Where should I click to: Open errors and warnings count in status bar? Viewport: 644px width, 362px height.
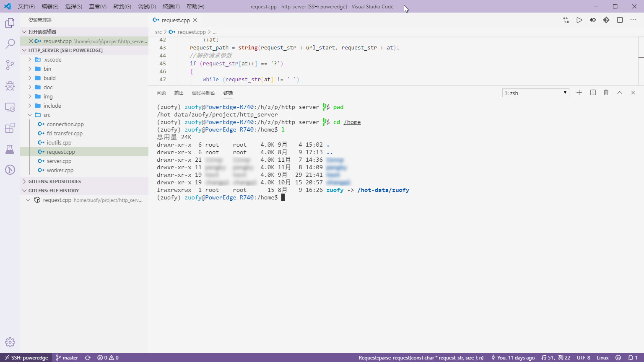coord(108,357)
